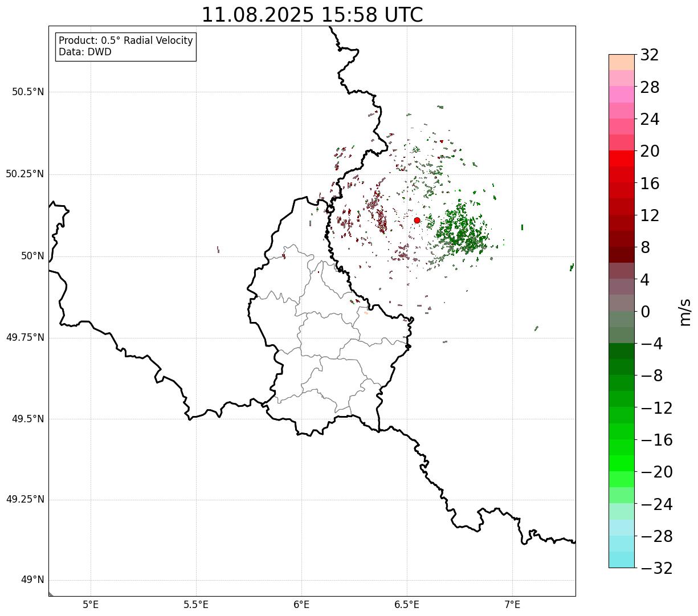Click the 50°N latitude label
This screenshot has height=616, width=698.
pyautogui.click(x=32, y=256)
